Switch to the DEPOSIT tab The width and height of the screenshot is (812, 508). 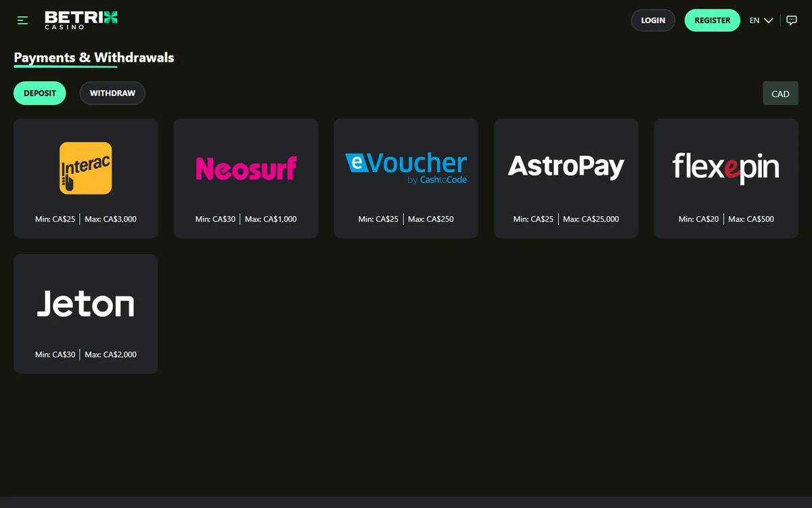40,93
